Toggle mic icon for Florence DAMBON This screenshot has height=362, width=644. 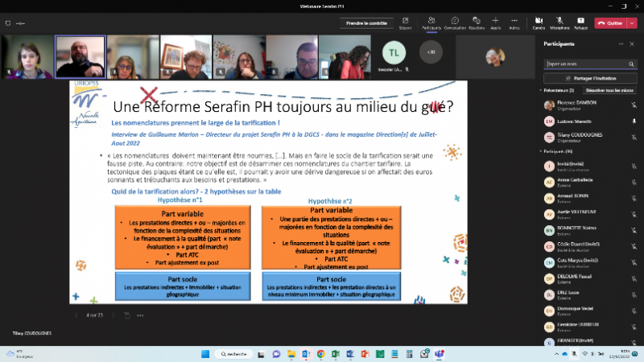(634, 105)
